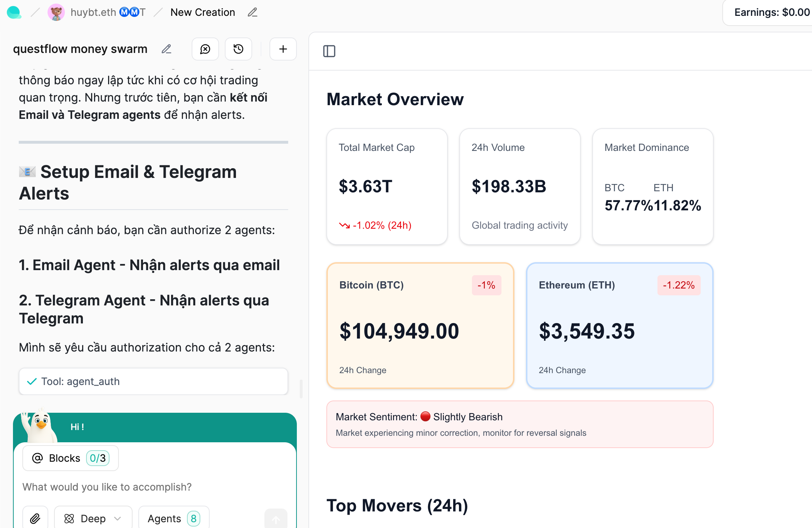Screen dimensions: 812x528
Task: Open the Bitcoin (BTC) price card
Action: point(420,326)
